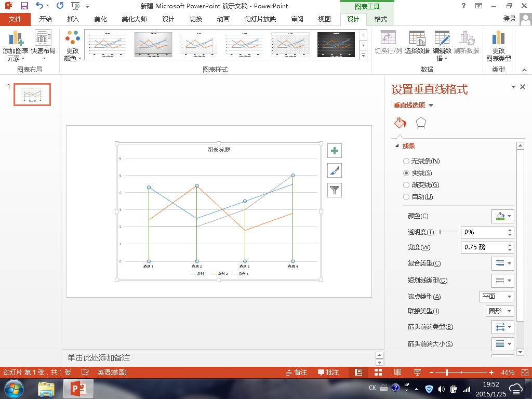Image resolution: width=532 pixels, height=399 pixels.
Task: Open the chart styles paintbrush button
Action: 335,170
